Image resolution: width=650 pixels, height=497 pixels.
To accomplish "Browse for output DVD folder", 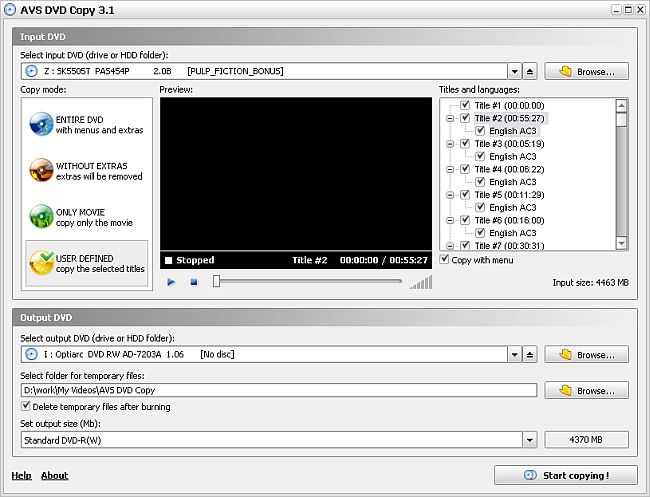I will pos(587,354).
